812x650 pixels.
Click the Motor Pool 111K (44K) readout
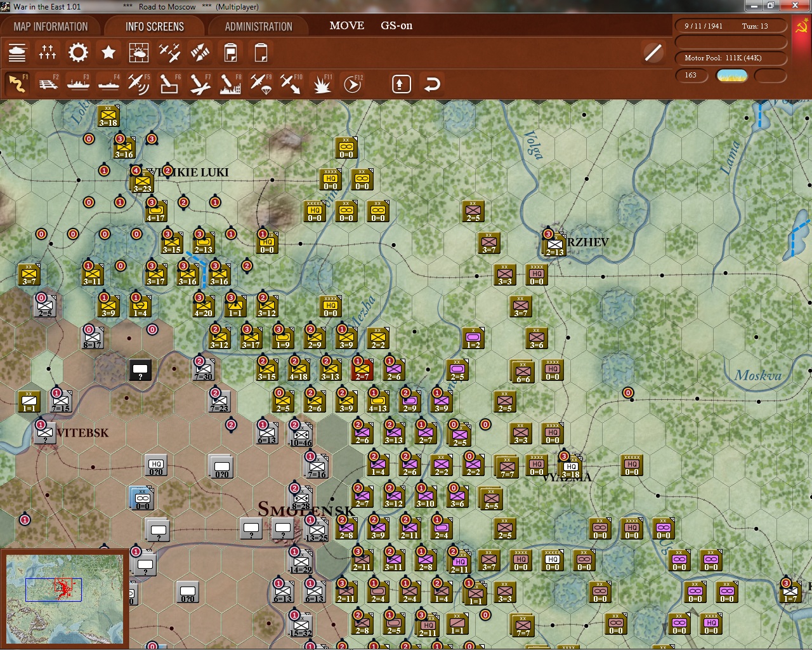click(x=723, y=58)
